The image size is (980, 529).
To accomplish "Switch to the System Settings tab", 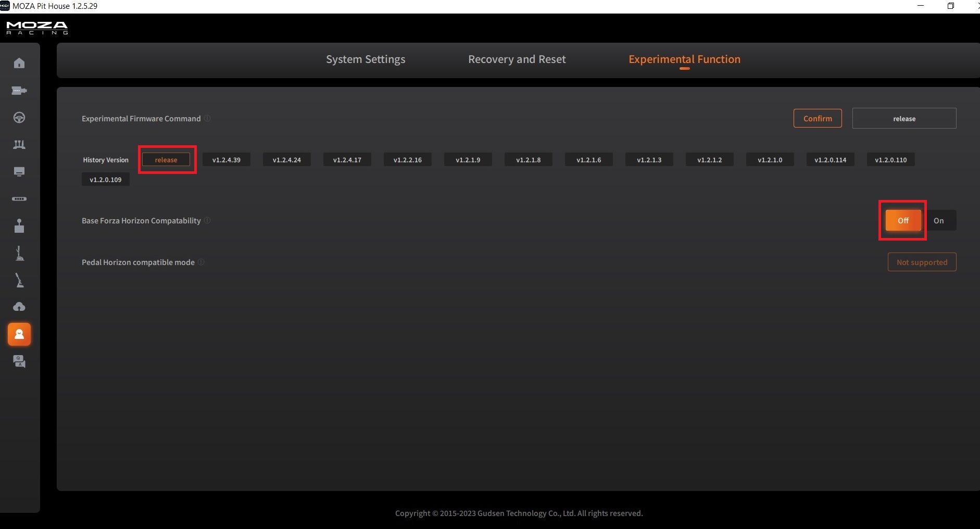I will (x=366, y=59).
